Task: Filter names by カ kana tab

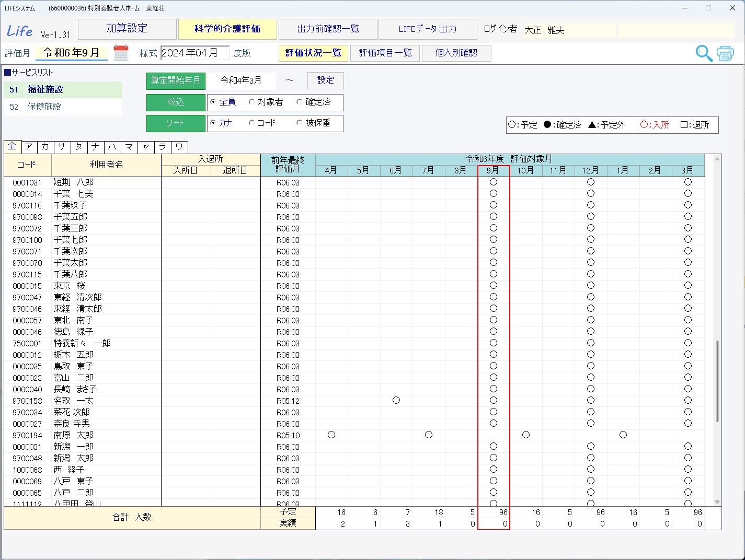Action: (45, 147)
